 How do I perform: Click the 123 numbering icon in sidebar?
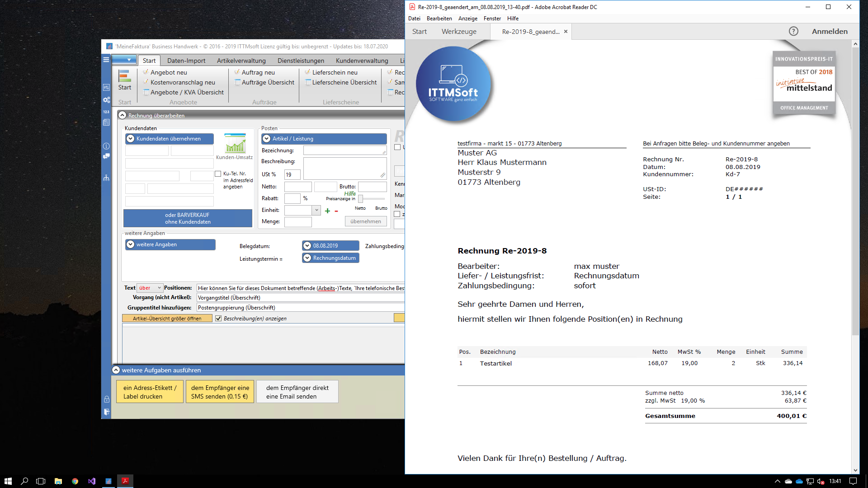pos(106,112)
